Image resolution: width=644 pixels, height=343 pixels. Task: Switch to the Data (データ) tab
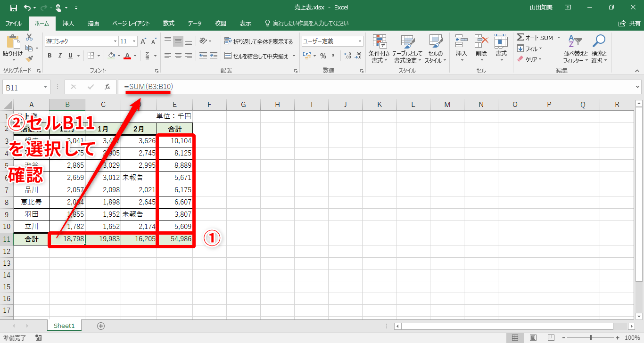[x=195, y=23]
